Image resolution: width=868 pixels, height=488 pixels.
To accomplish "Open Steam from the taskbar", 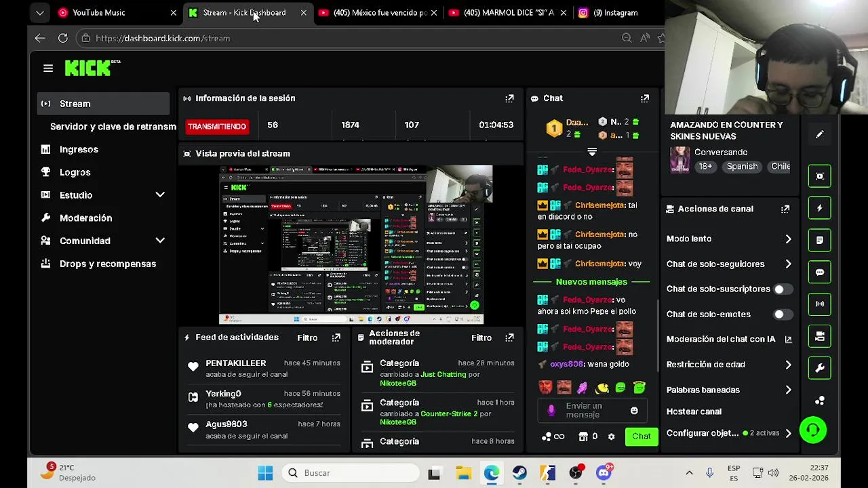I will pyautogui.click(x=519, y=473).
